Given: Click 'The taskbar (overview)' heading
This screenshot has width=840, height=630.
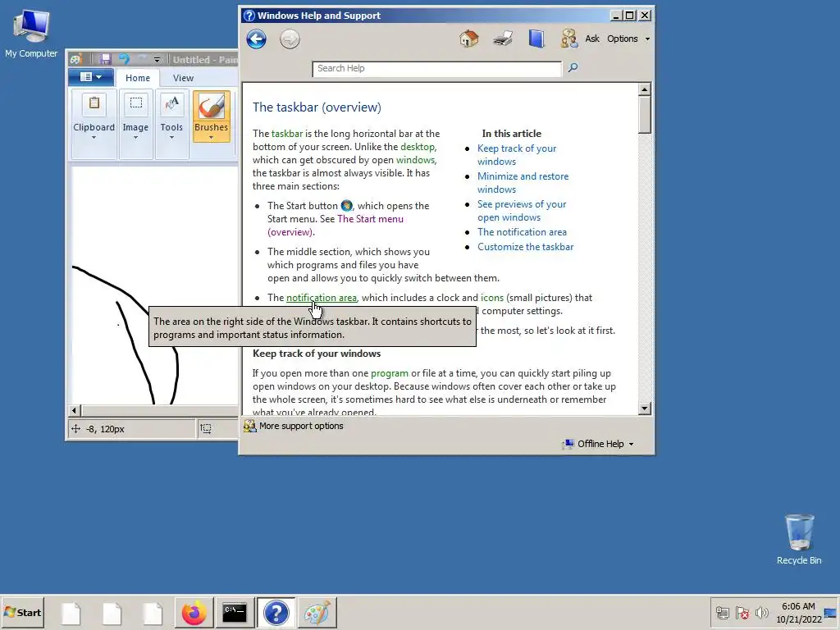Looking at the screenshot, I should coord(317,107).
